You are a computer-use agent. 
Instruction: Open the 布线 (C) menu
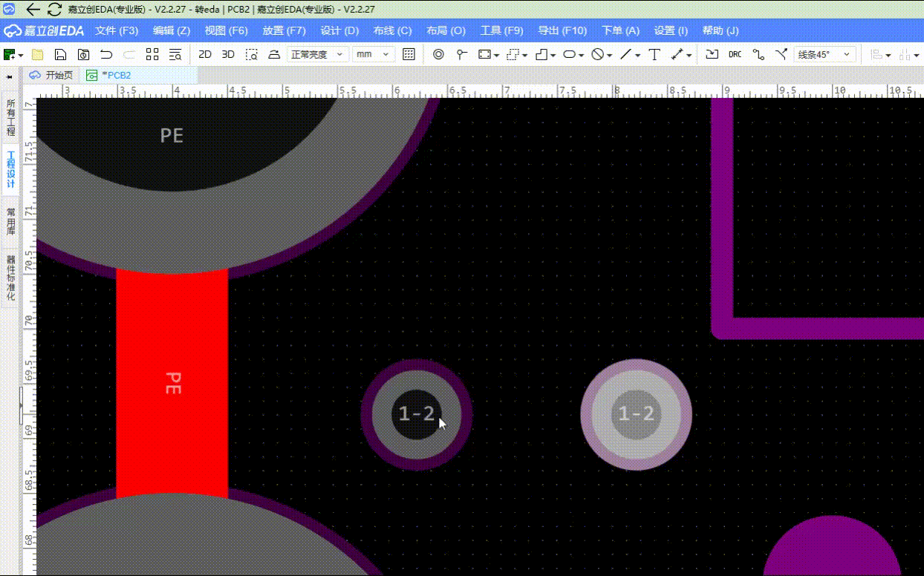392,30
